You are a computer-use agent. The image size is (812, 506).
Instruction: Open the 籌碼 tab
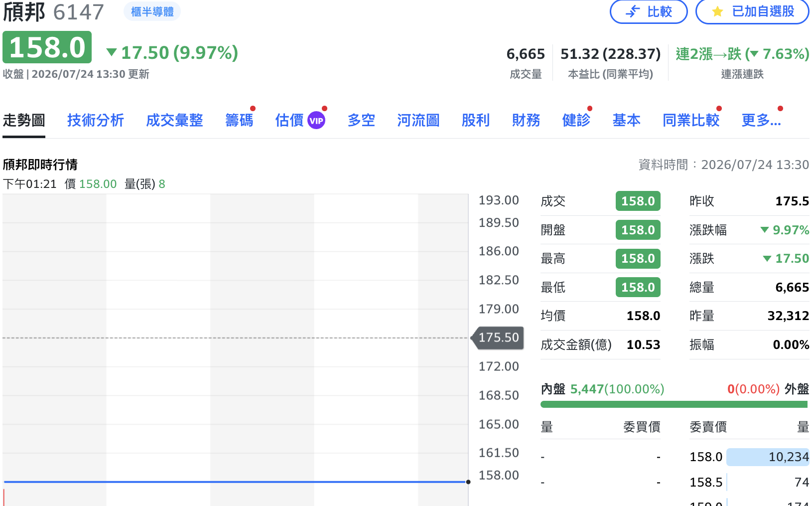pyautogui.click(x=239, y=120)
